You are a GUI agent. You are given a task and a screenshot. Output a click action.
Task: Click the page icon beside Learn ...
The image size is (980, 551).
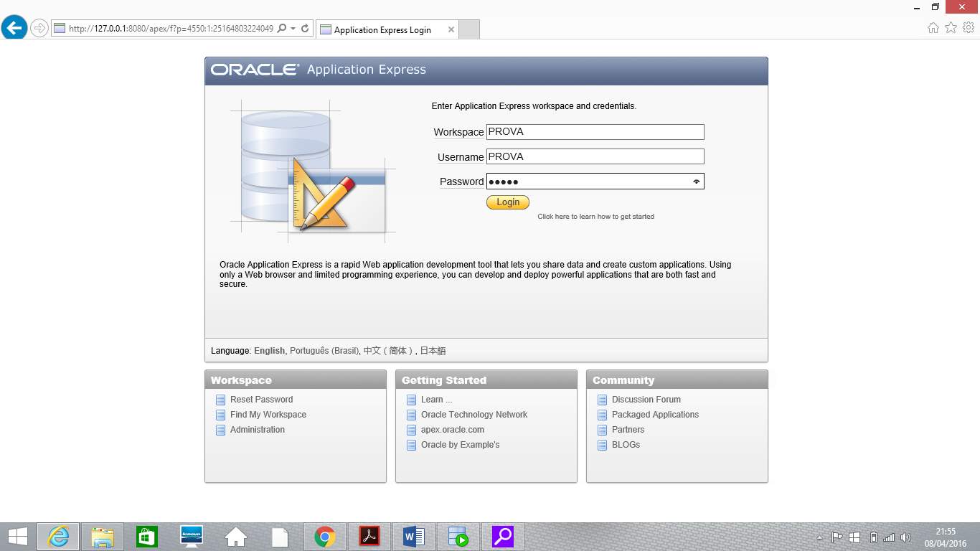click(x=412, y=400)
